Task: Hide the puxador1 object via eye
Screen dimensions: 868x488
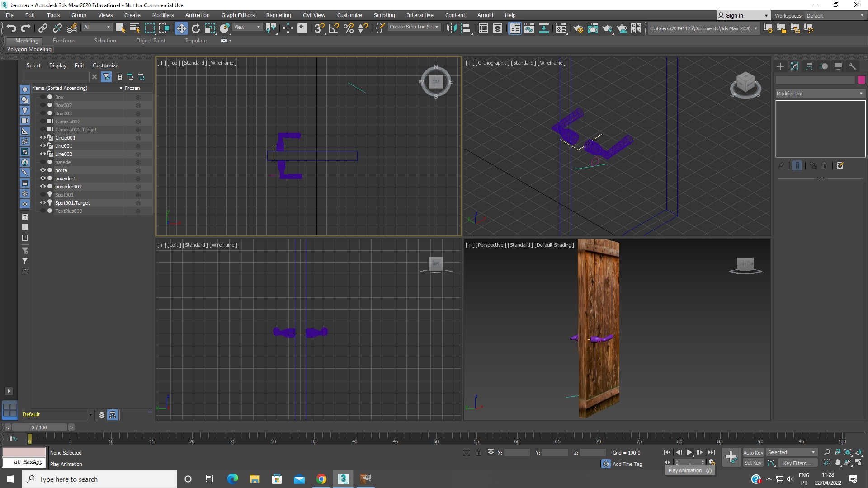Action: click(43, 178)
